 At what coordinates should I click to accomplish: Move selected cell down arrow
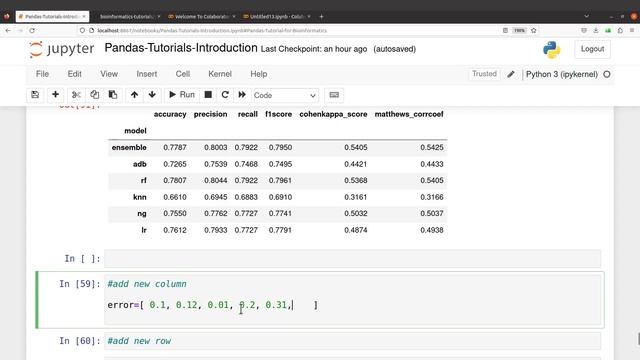152,95
